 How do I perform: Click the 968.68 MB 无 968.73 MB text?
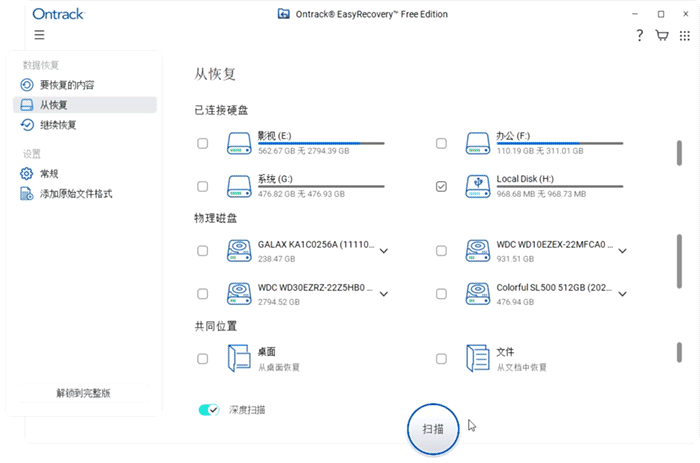[x=541, y=194]
